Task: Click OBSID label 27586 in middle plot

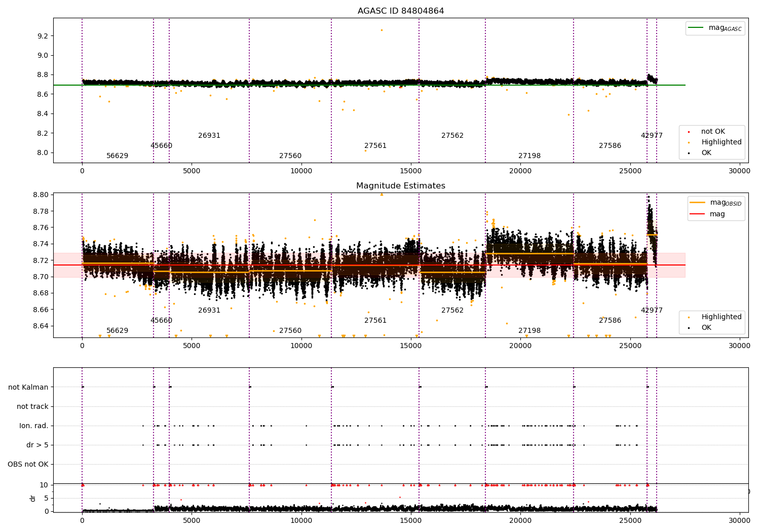Action: tap(610, 321)
